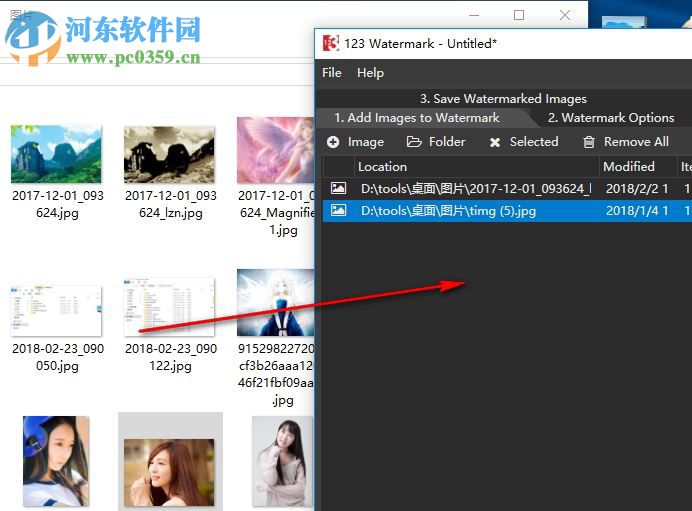Select 1. Add Images to Watermark tab
Viewport: 692px width, 511px height.
[x=417, y=118]
